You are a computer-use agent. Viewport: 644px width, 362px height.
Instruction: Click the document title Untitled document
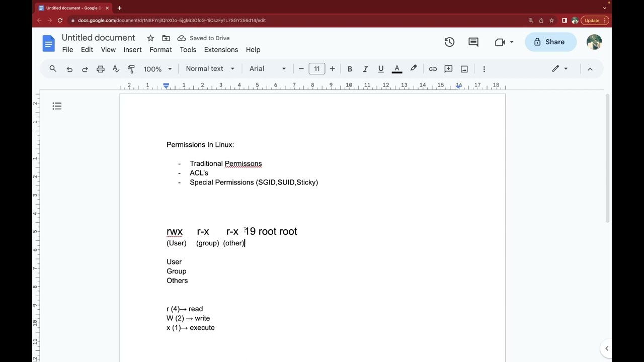point(98,38)
